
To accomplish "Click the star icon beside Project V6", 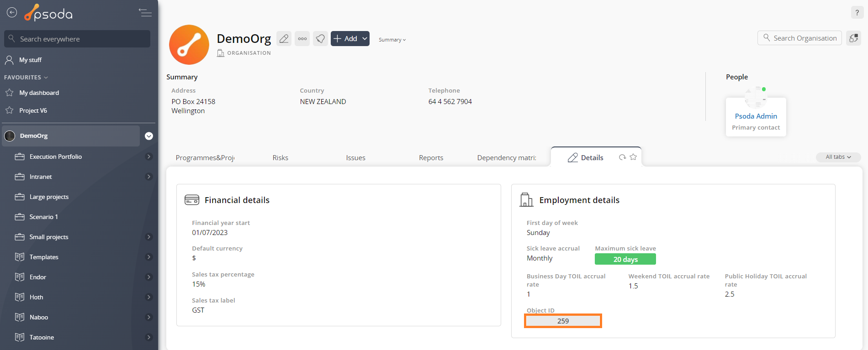I will click(9, 110).
